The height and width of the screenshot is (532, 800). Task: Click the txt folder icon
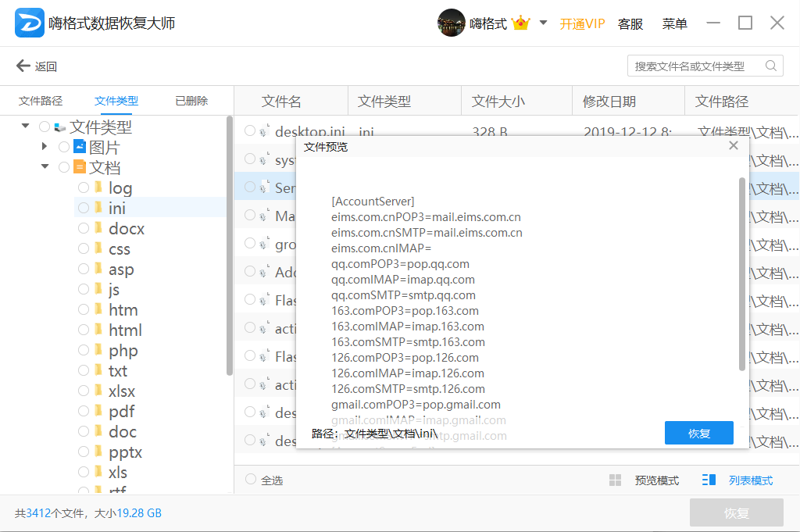[98, 370]
